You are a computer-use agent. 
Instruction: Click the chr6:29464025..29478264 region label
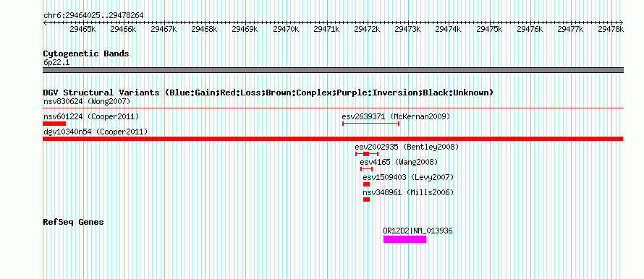(93, 16)
